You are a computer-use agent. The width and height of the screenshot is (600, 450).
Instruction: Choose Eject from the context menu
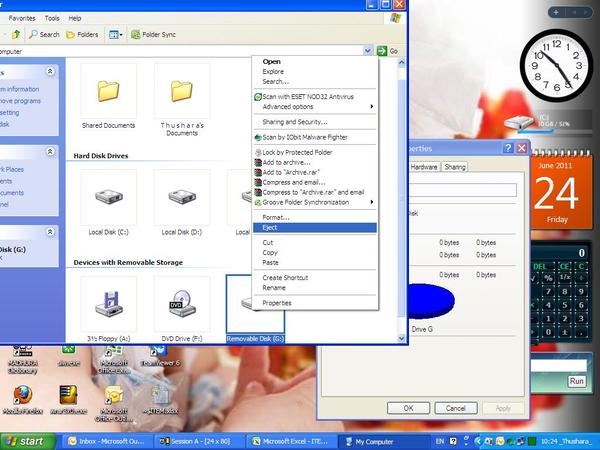315,228
